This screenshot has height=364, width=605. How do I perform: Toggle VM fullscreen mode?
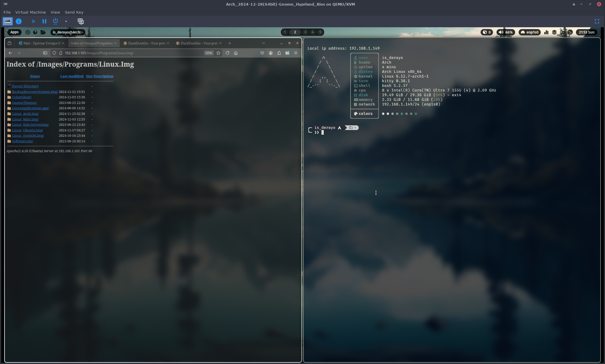tap(597, 21)
